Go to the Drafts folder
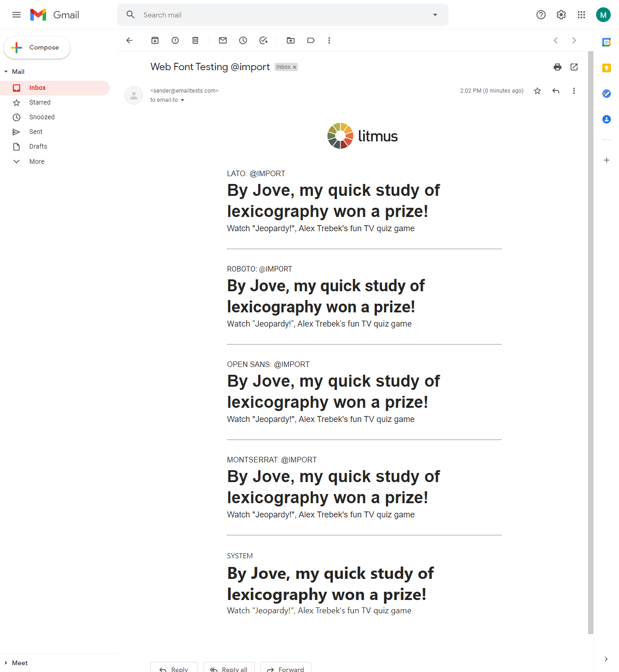 pos(38,146)
